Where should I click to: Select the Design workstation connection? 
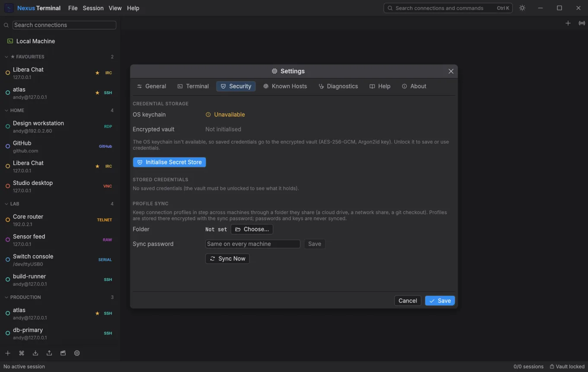pyautogui.click(x=60, y=127)
